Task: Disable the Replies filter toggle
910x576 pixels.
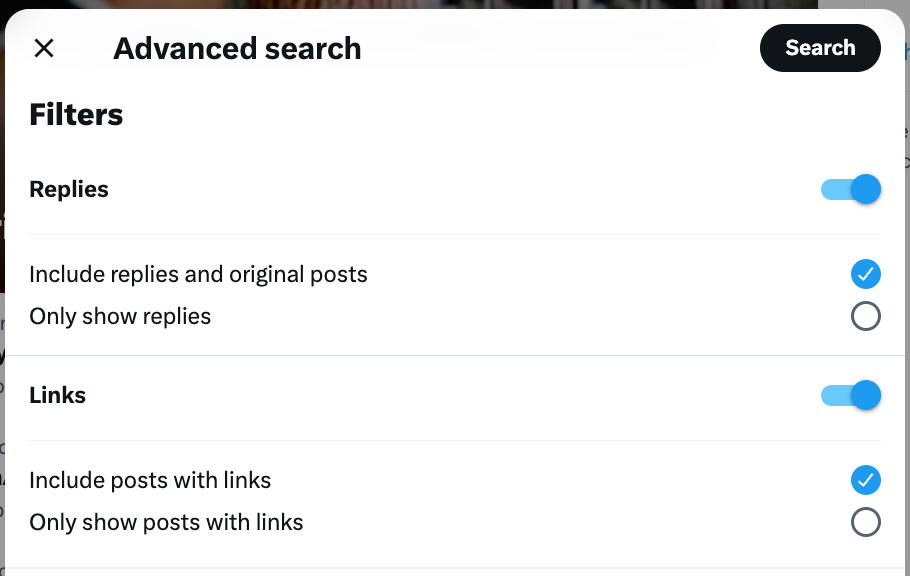Action: pyautogui.click(x=850, y=189)
